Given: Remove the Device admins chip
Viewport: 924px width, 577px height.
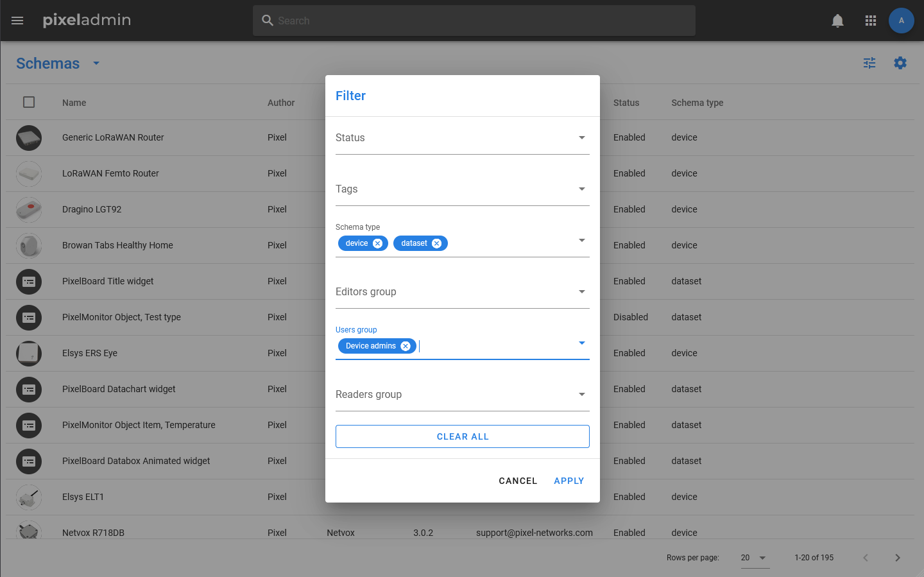Looking at the screenshot, I should [x=406, y=346].
